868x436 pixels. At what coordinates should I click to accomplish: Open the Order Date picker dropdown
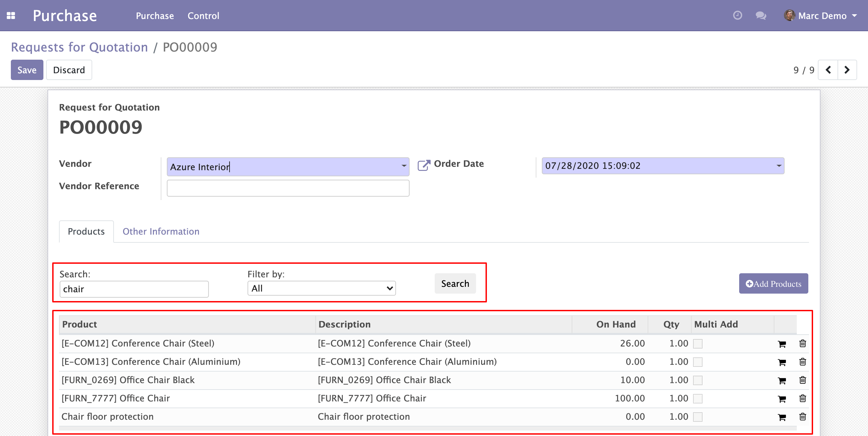tap(779, 166)
